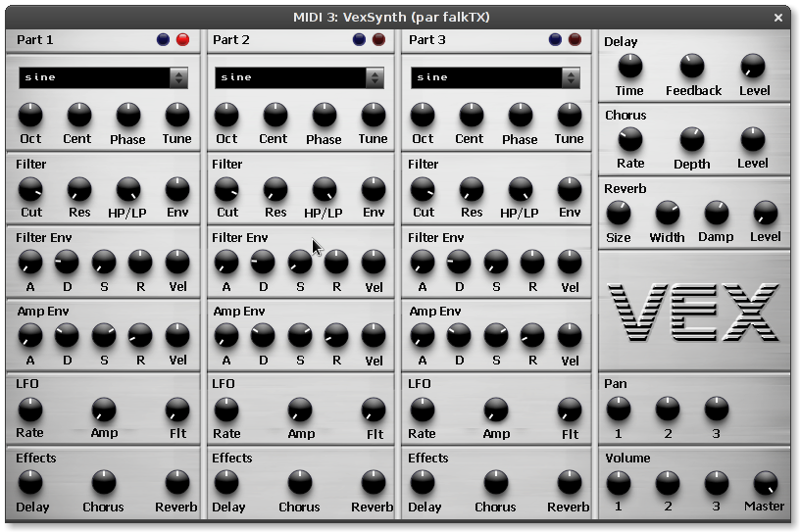Click the Delay Feedback knob
The width and height of the screenshot is (800, 532).
pos(692,67)
